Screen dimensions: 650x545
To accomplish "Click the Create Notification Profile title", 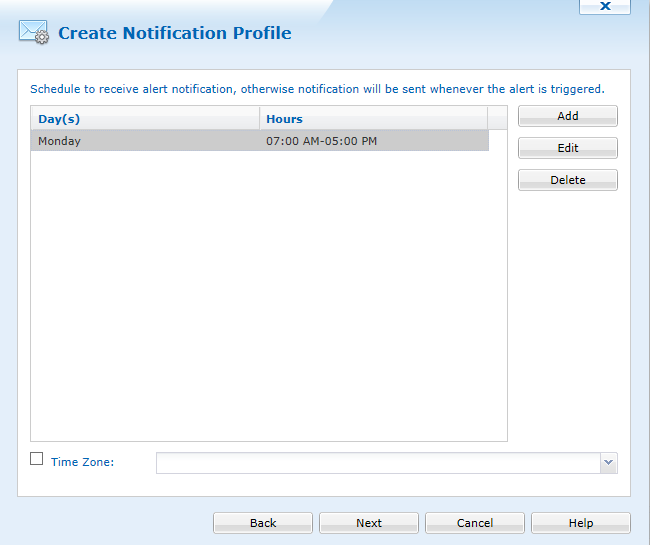I will click(175, 33).
